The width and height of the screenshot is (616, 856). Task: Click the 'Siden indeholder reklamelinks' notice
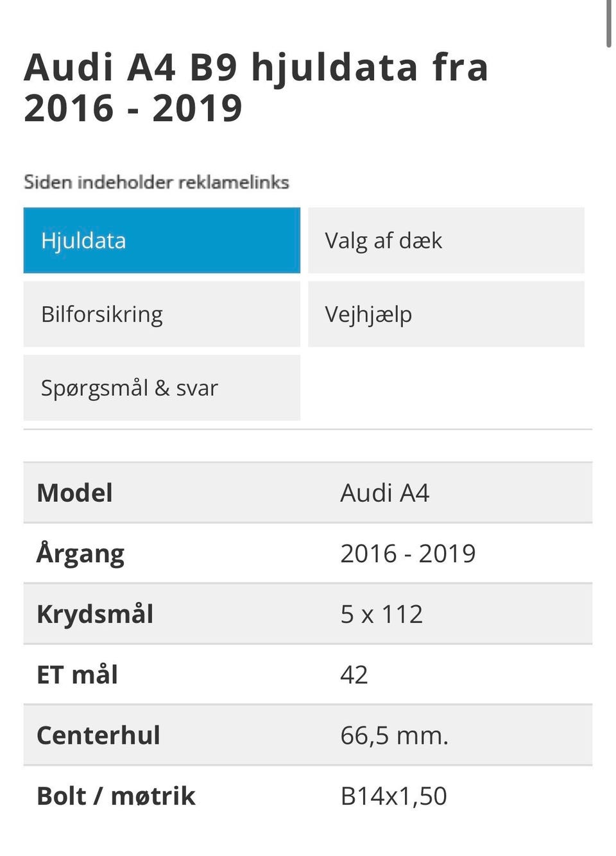pos(157,182)
